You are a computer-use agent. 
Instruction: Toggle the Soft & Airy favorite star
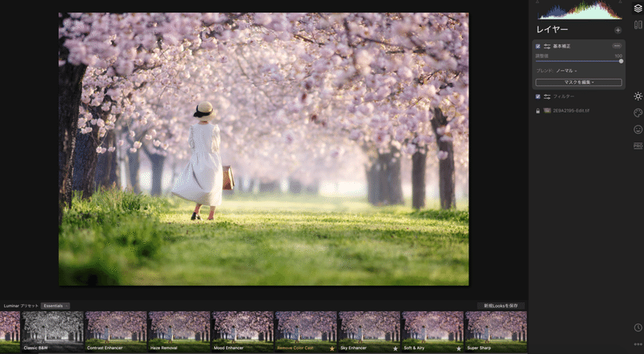pos(459,348)
